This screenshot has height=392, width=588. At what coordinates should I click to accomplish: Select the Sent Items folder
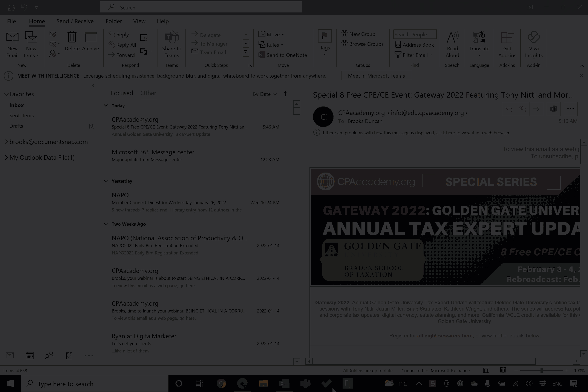pyautogui.click(x=21, y=115)
